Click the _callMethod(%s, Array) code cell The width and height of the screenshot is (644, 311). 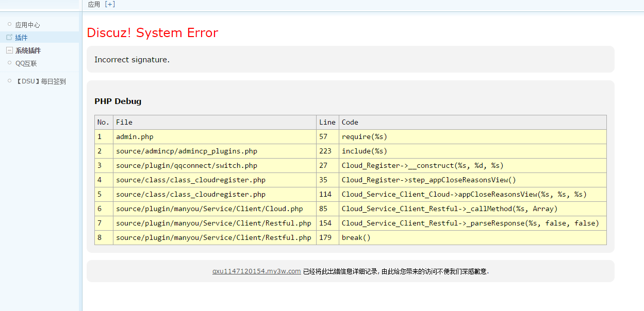(x=473, y=209)
